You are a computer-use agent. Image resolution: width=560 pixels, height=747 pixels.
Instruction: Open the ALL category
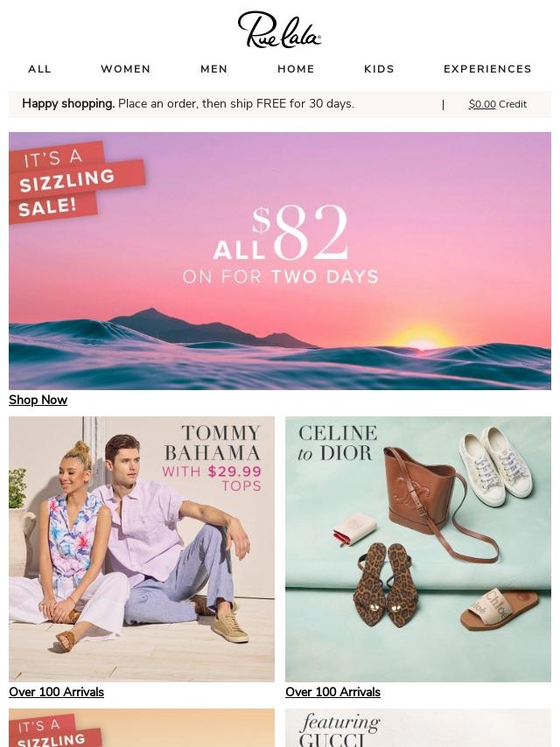[x=39, y=68]
